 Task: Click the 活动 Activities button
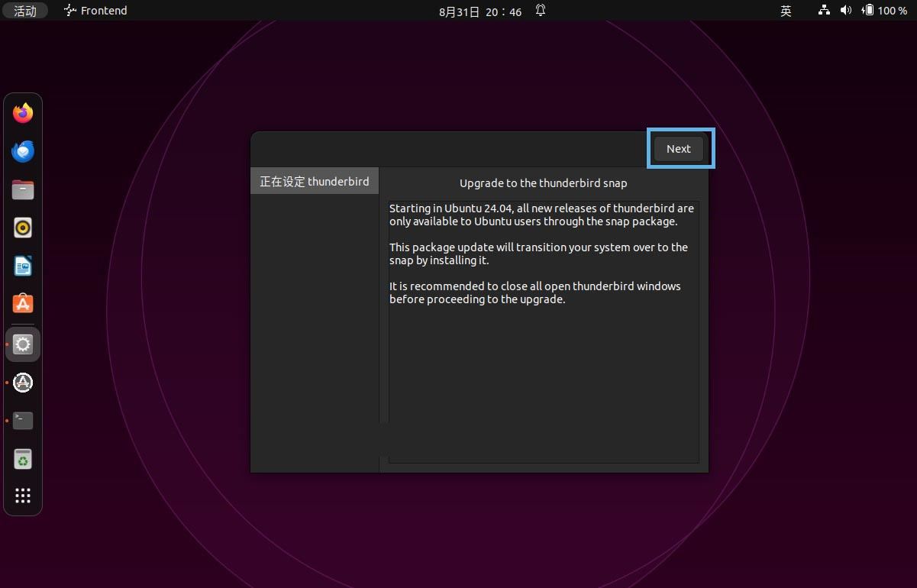(x=25, y=11)
